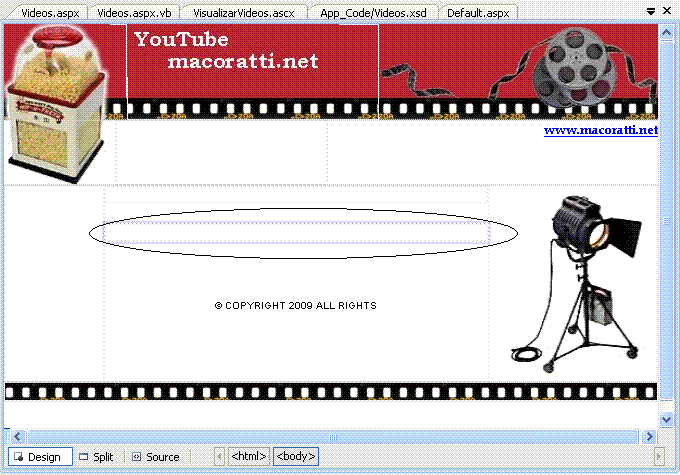680x475 pixels.
Task: Click the tag navigator left arrow
Action: pyautogui.click(x=219, y=457)
